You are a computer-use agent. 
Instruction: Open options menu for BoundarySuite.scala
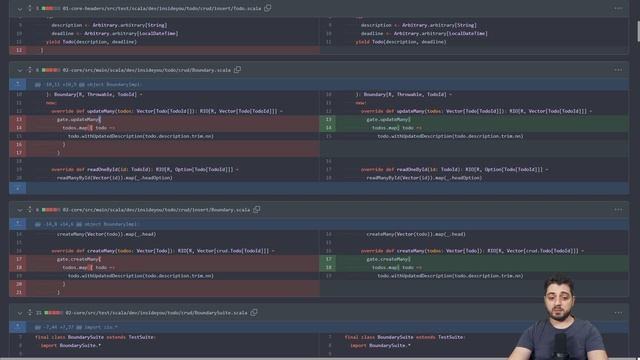(618, 313)
